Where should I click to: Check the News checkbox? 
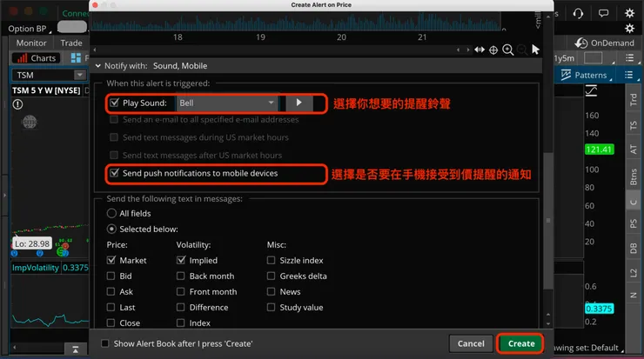[271, 291]
